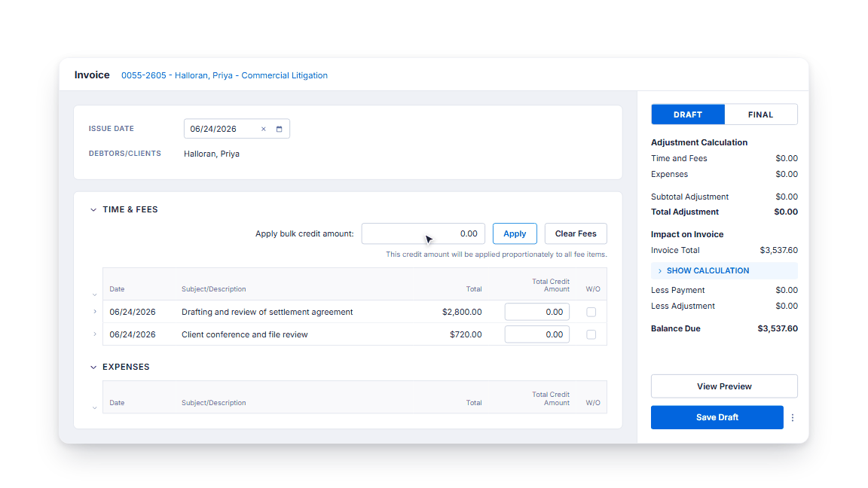Viewport: 868px width, 488px height.
Task: Click Subject/Description header in Time & Fees table
Action: 214,289
